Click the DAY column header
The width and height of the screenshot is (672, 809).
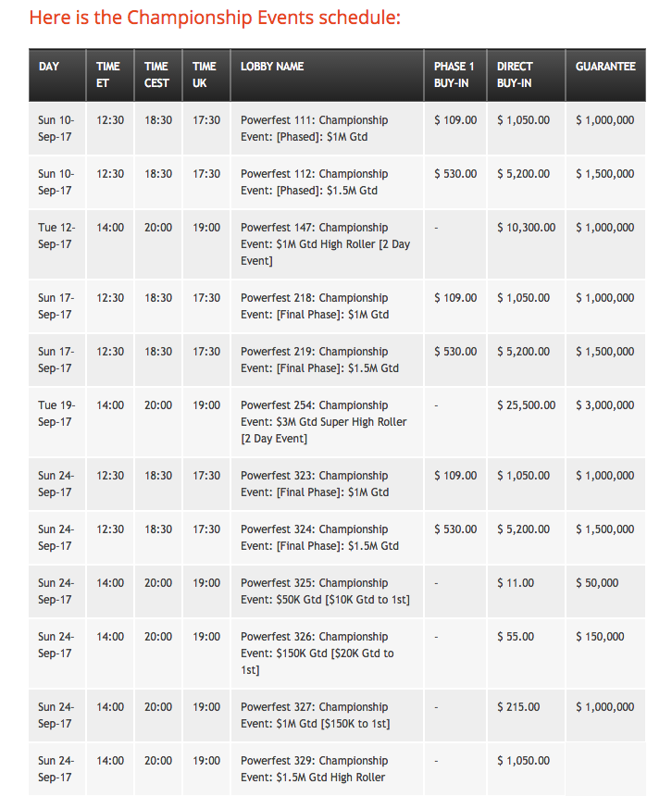click(49, 67)
